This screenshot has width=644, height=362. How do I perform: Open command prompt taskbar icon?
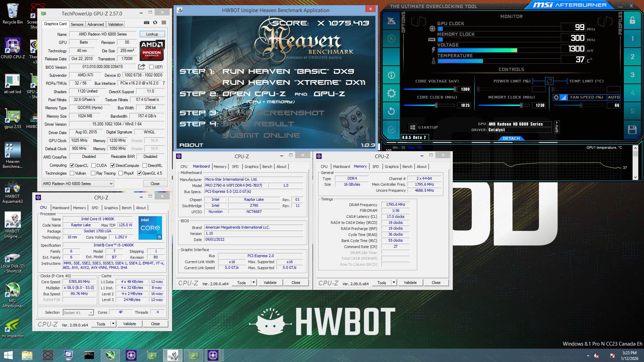pos(89,355)
